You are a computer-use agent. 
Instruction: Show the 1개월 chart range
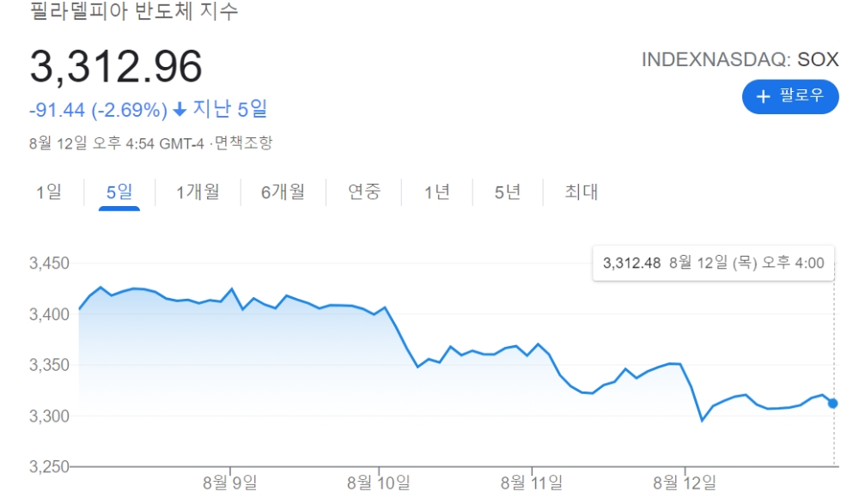tap(198, 191)
